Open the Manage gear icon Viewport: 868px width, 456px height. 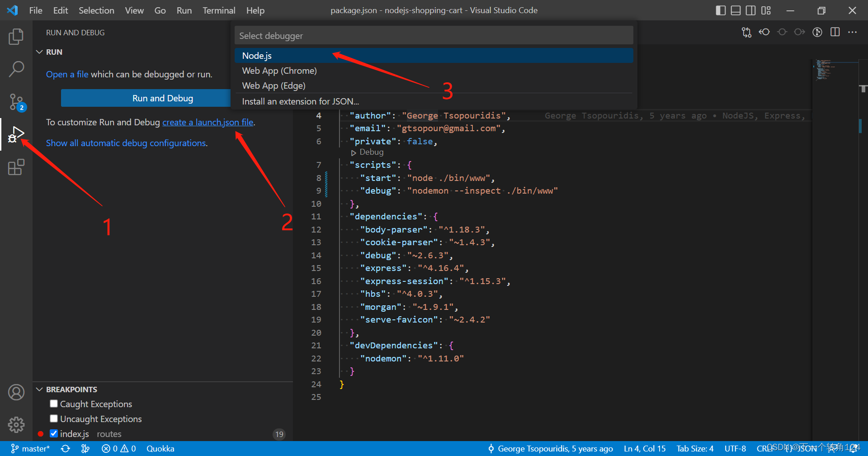click(16, 424)
